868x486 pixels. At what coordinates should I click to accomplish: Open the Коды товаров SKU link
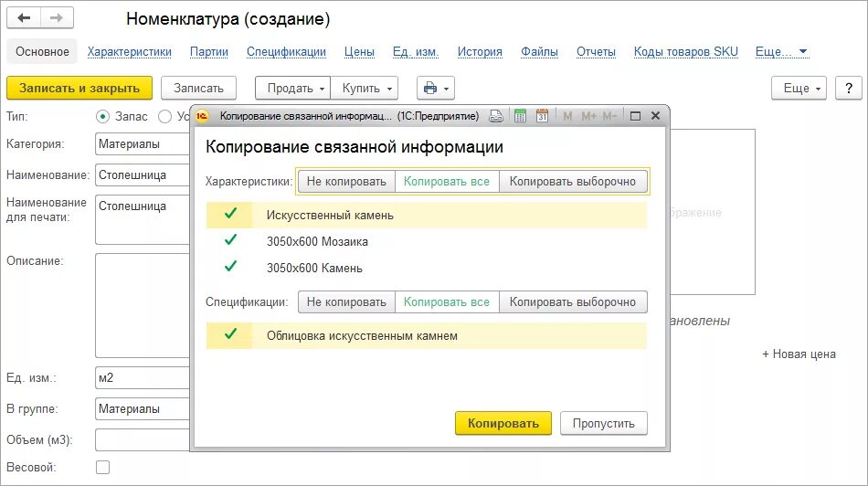tap(686, 51)
